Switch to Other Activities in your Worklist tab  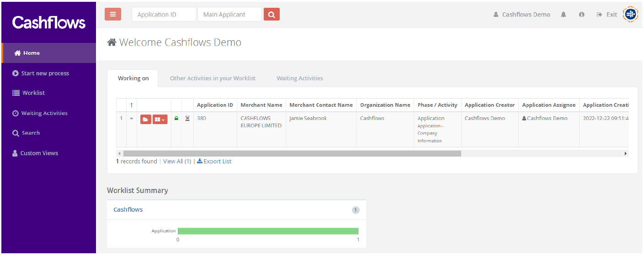[x=213, y=78]
